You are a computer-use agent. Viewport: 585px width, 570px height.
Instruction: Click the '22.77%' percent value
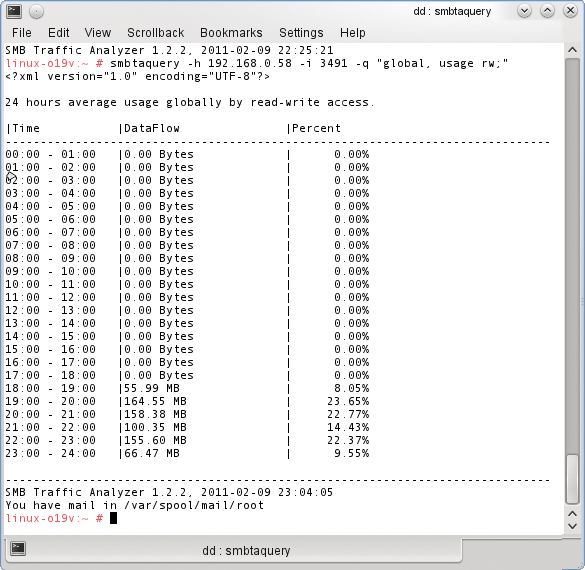(x=348, y=414)
